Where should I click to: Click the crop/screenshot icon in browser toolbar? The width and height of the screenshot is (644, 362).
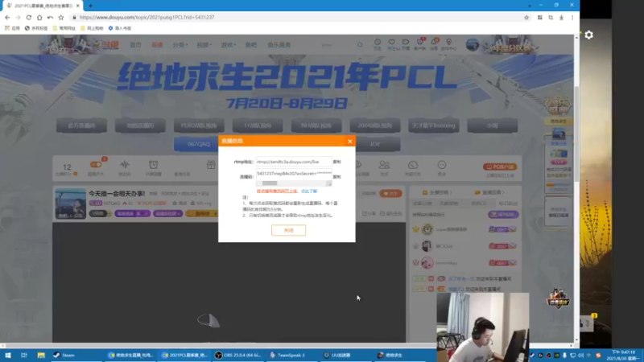(x=551, y=17)
